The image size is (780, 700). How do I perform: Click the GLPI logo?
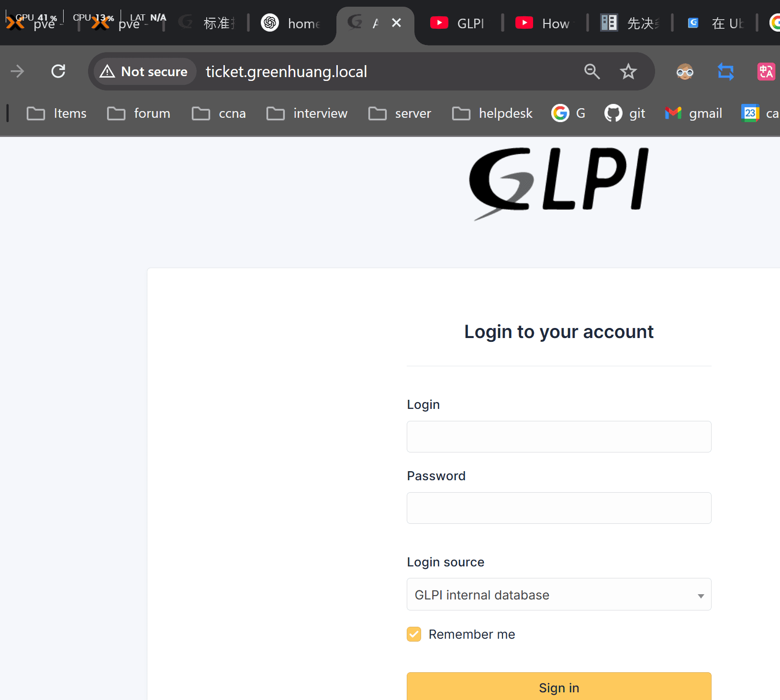coord(559,184)
